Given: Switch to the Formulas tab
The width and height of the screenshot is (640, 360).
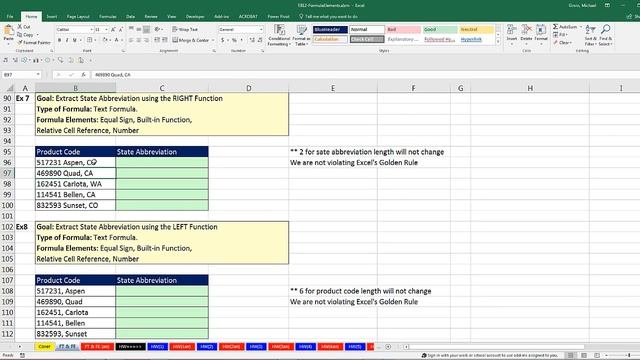Looking at the screenshot, I should [108, 16].
